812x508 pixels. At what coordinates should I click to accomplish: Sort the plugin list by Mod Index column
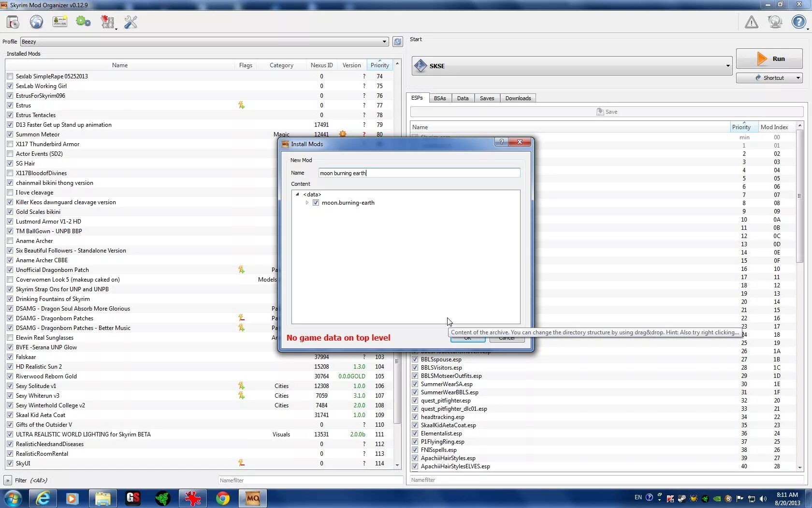(774, 127)
